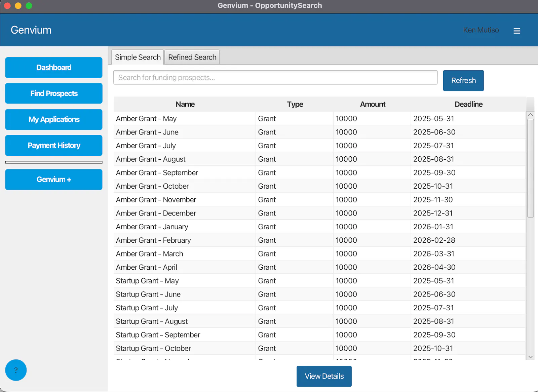Click Type Grant for Startup Grant - October
538x392 pixels.
click(295, 348)
